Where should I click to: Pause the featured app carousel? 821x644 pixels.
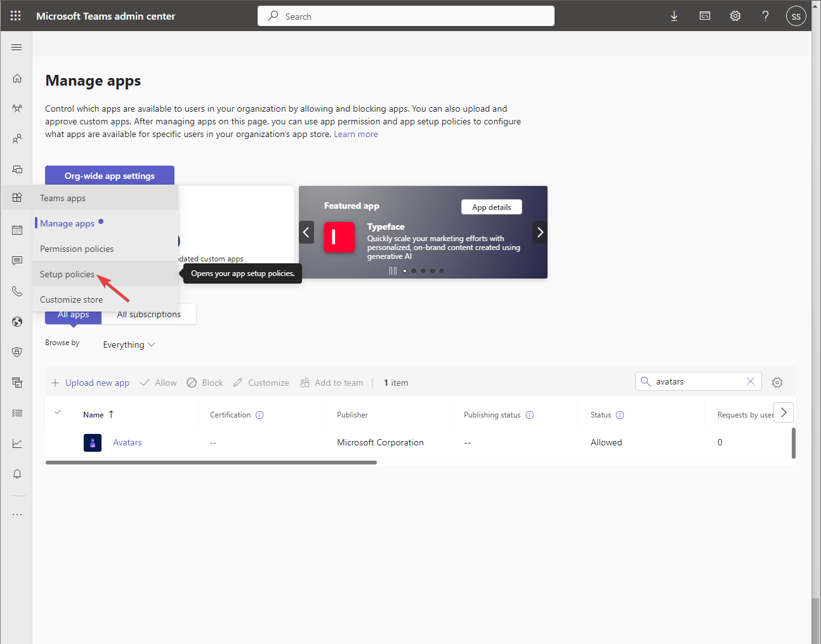(393, 271)
